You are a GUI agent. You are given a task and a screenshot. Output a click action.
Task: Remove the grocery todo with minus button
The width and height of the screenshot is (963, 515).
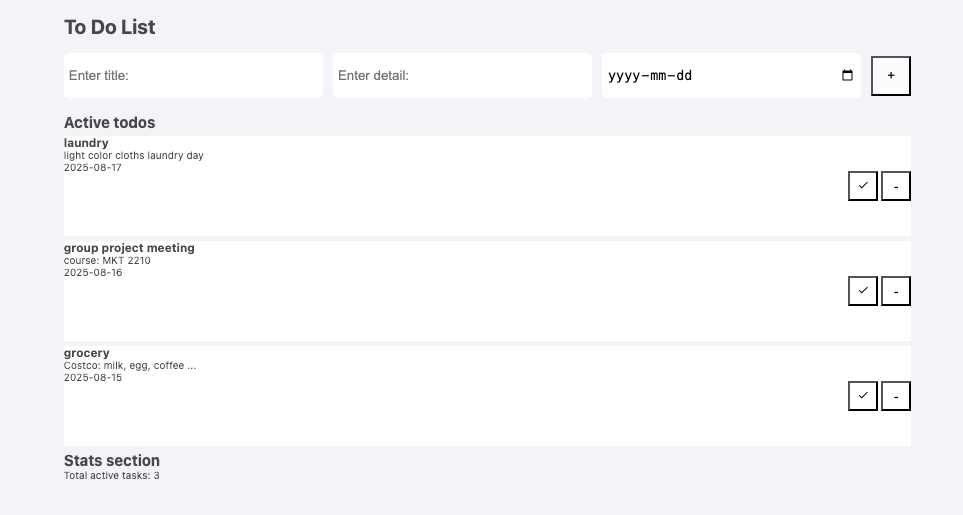tap(895, 396)
